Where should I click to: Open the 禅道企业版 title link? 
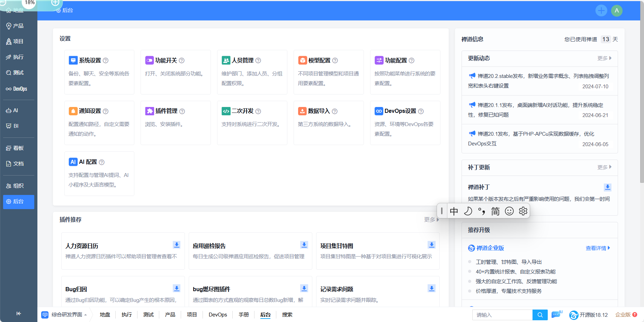[x=486, y=248]
